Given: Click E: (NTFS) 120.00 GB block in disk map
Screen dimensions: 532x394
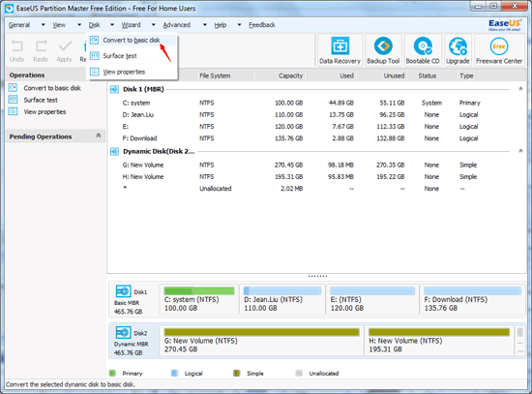Looking at the screenshot, I should 372,300.
